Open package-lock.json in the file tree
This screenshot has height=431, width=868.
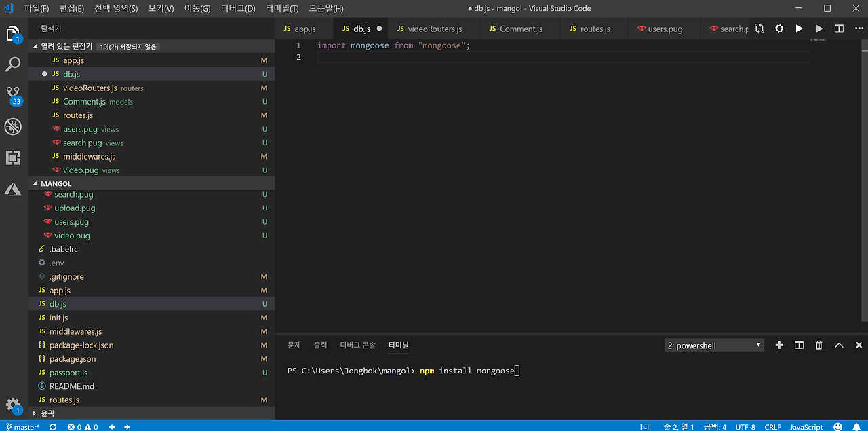152,345
